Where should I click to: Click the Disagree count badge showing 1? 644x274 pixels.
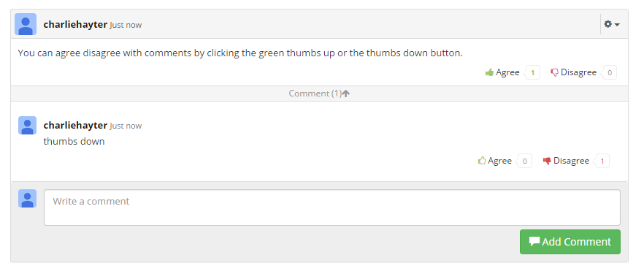tap(602, 161)
